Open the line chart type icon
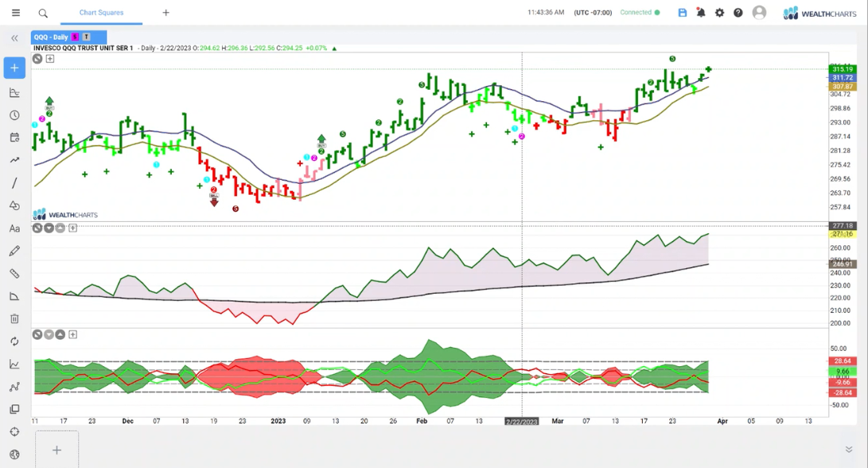 [x=14, y=364]
